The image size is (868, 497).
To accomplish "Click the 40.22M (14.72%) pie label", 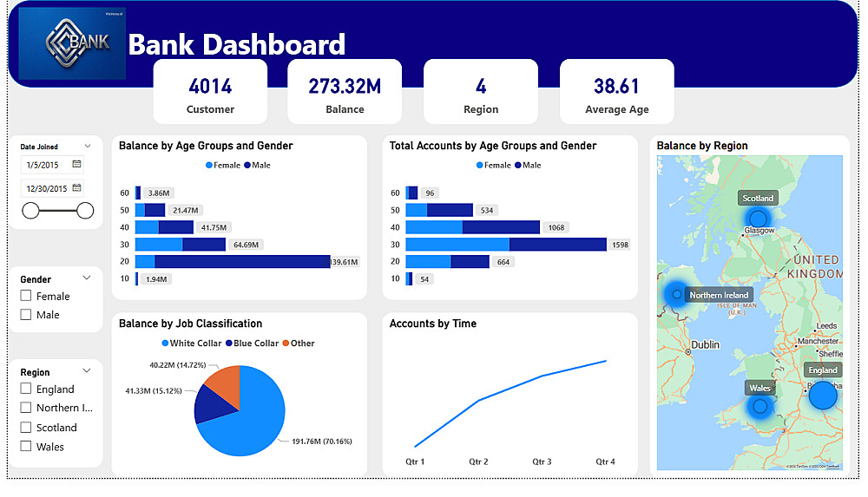I will [x=178, y=365].
